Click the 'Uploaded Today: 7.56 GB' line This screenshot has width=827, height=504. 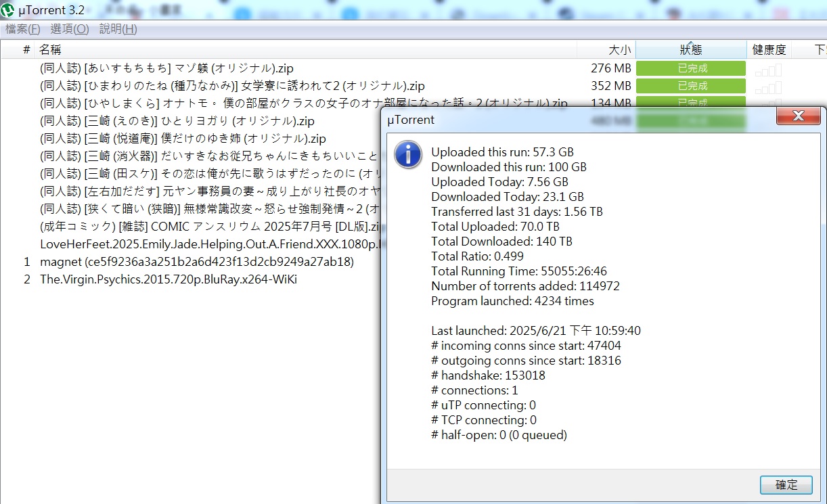click(499, 182)
